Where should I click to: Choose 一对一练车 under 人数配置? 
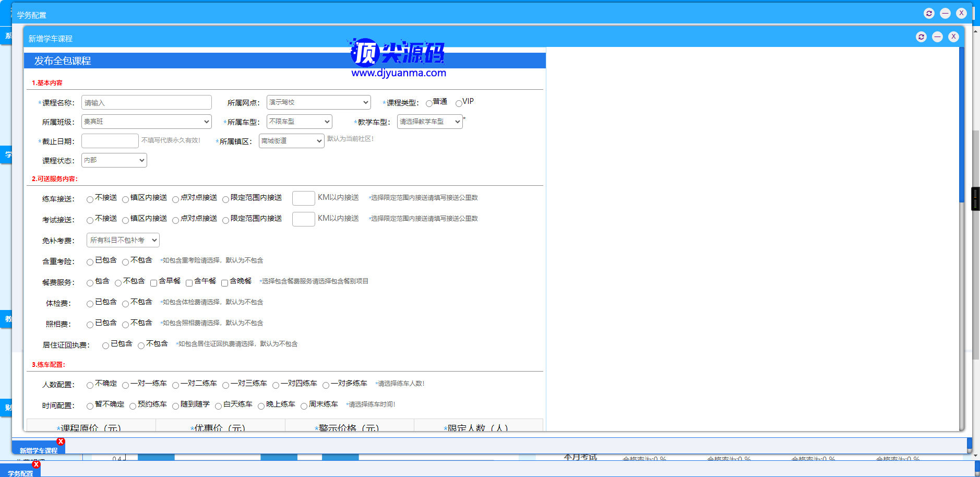pyautogui.click(x=125, y=385)
